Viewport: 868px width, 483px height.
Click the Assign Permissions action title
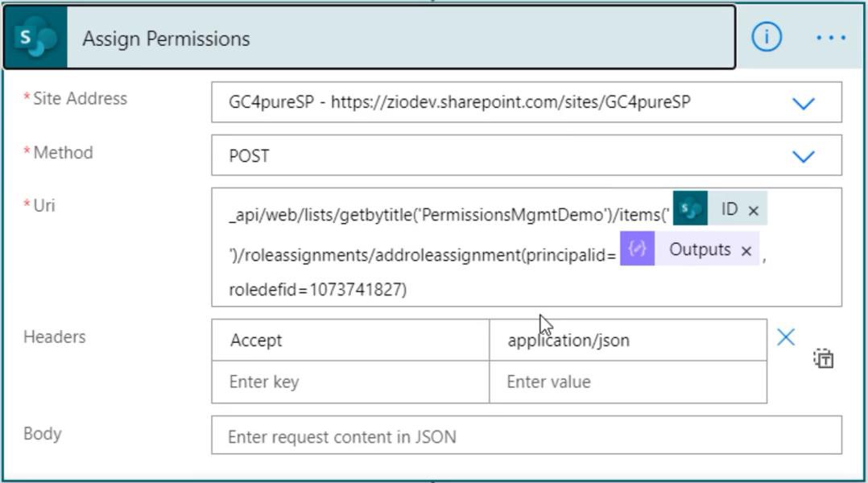point(166,39)
